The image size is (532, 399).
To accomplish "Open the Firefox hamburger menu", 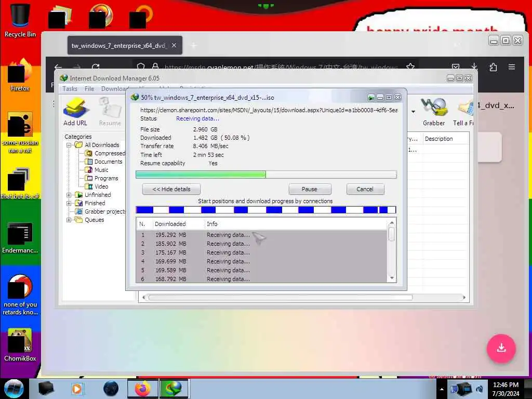I will [512, 67].
